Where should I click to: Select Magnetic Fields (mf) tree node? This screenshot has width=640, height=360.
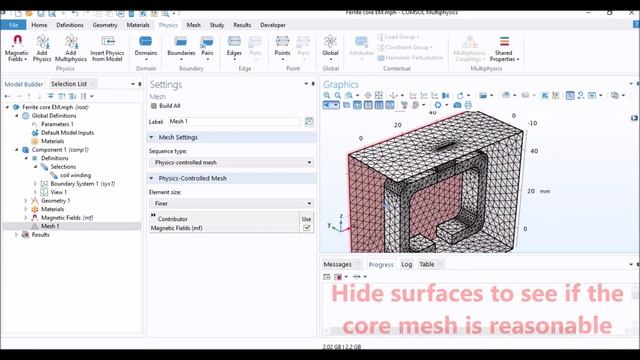(x=67, y=218)
